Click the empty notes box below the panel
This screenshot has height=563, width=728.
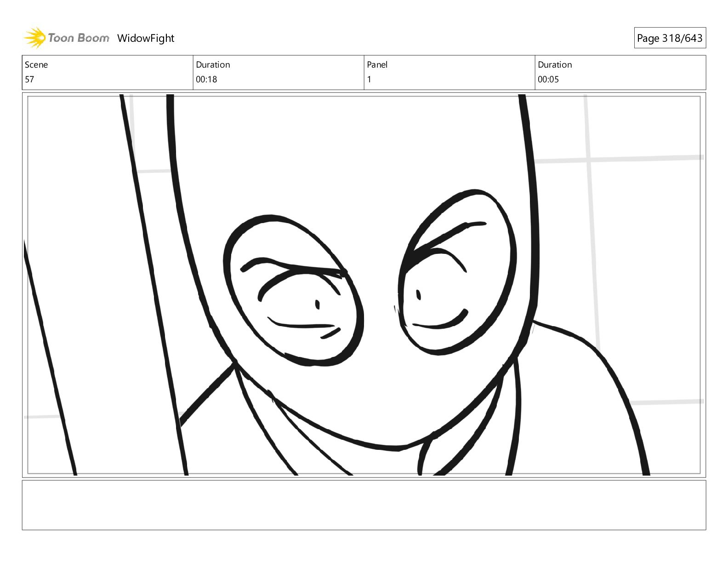[364, 505]
